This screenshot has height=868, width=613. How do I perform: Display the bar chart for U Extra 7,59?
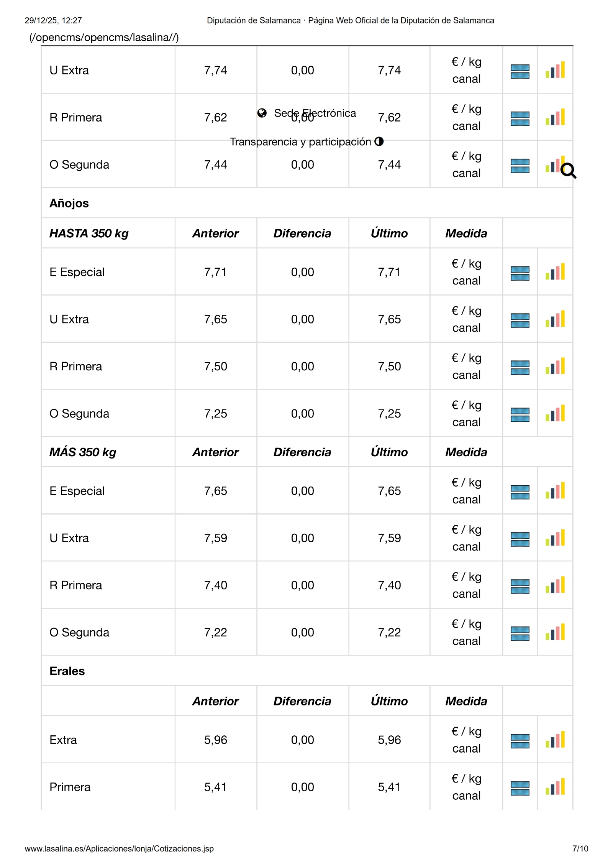pos(555,538)
